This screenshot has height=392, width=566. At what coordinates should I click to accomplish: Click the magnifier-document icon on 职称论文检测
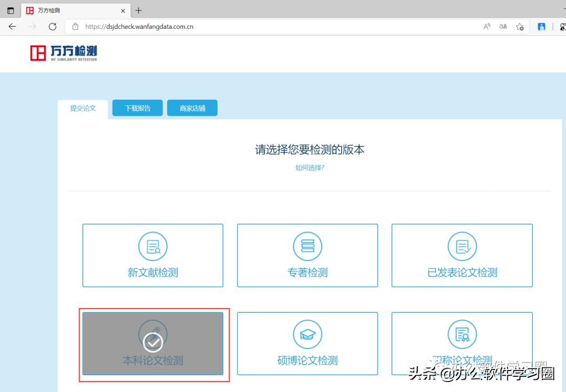[x=462, y=334]
